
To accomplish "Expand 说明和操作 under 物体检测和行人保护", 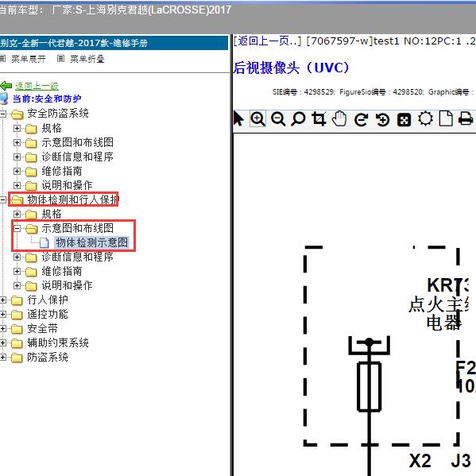I will pyautogui.click(x=17, y=285).
